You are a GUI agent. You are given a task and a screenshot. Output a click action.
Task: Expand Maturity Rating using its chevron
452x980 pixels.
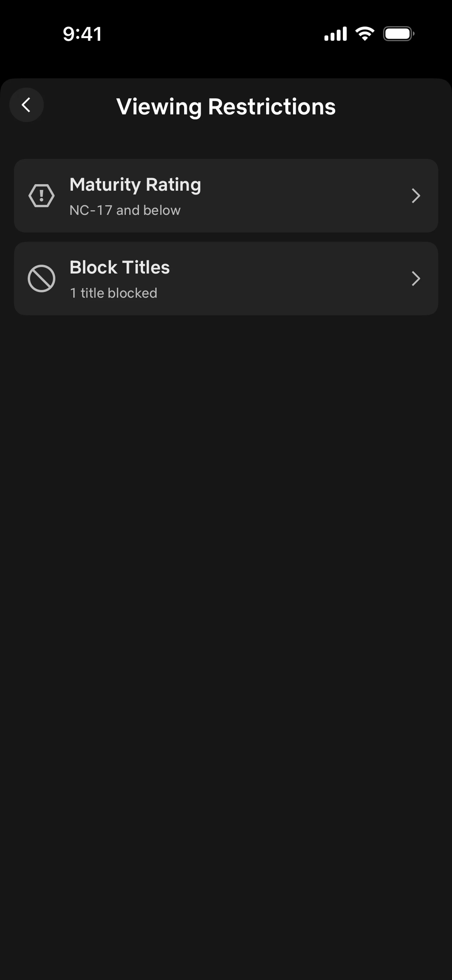coord(416,196)
